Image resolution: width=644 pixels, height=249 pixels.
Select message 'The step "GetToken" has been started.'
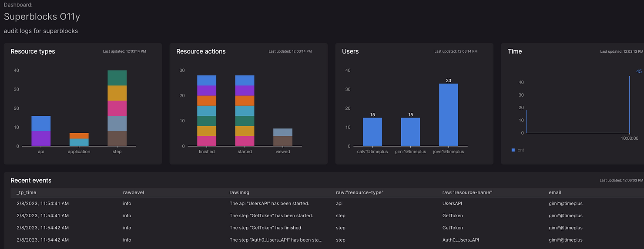coord(271,215)
